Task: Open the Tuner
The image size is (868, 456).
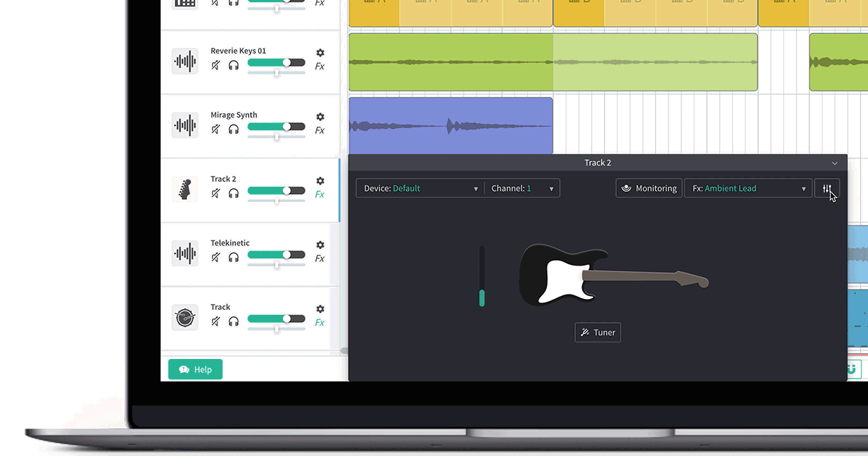Action: (x=597, y=332)
